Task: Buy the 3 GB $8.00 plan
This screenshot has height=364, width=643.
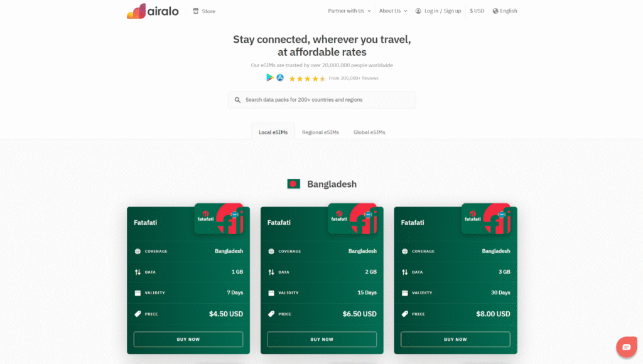Action: pyautogui.click(x=455, y=340)
